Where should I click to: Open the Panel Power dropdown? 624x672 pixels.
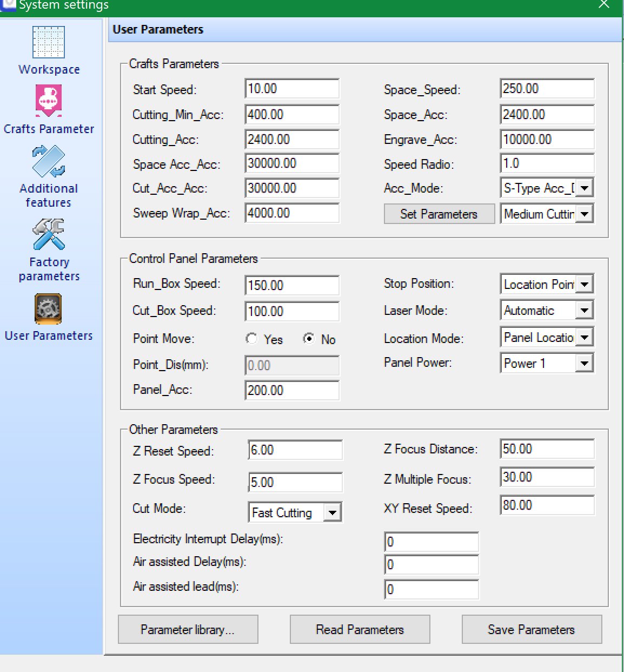tap(585, 363)
